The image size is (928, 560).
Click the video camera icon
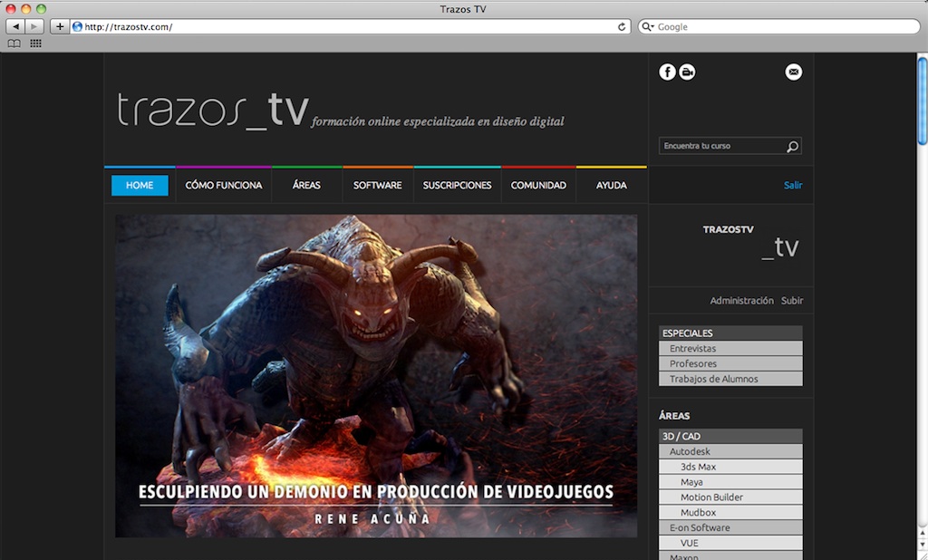687,72
